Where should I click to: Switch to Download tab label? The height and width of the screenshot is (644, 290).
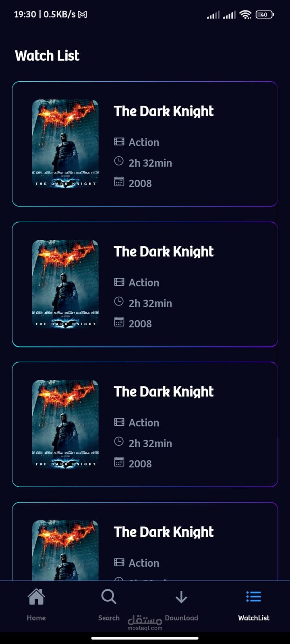coord(181,618)
